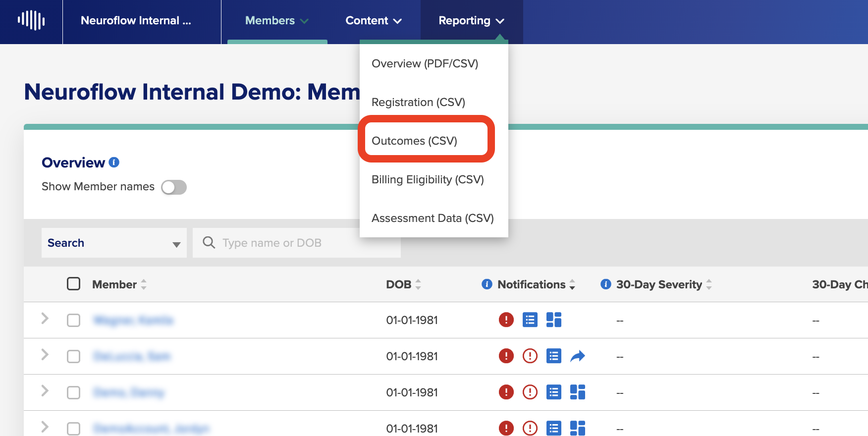The image size is (868, 436).
Task: Sort by 30-Day Severity column arrows
Action: pos(709,284)
